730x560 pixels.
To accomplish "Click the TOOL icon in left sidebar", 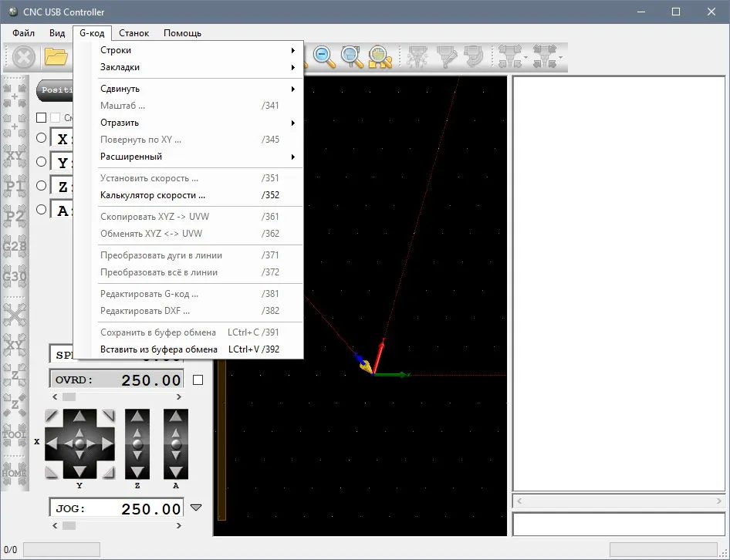I will 15,435.
